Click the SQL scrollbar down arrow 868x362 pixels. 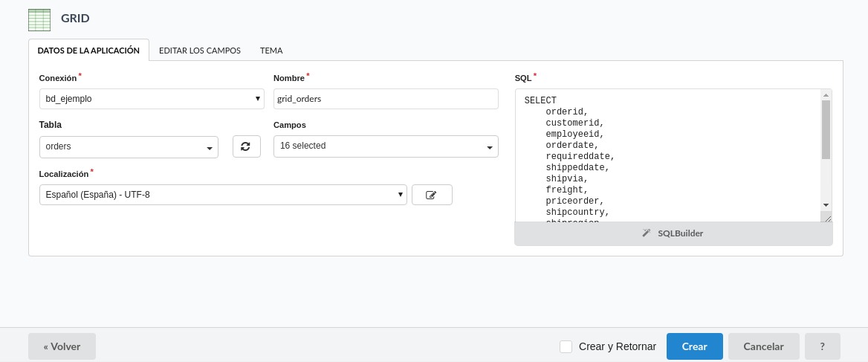[x=826, y=205]
